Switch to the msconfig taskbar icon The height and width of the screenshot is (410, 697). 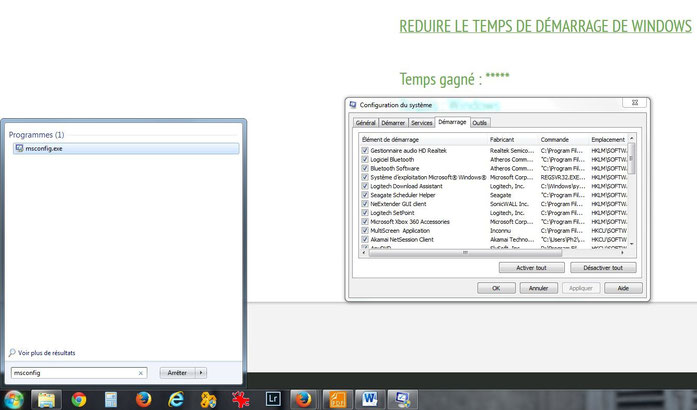click(402, 399)
